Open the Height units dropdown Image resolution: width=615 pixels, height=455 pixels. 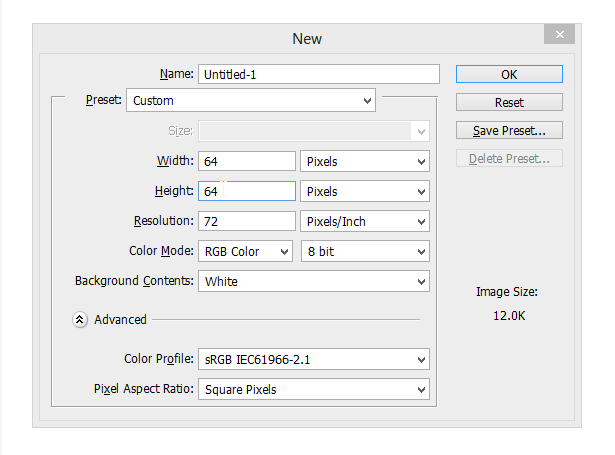[x=365, y=191]
